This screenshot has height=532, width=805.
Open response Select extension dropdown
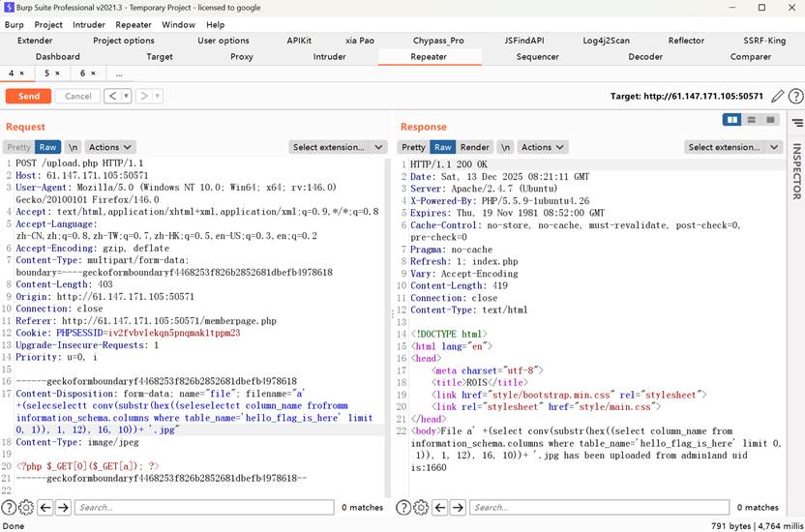pyautogui.click(x=733, y=147)
